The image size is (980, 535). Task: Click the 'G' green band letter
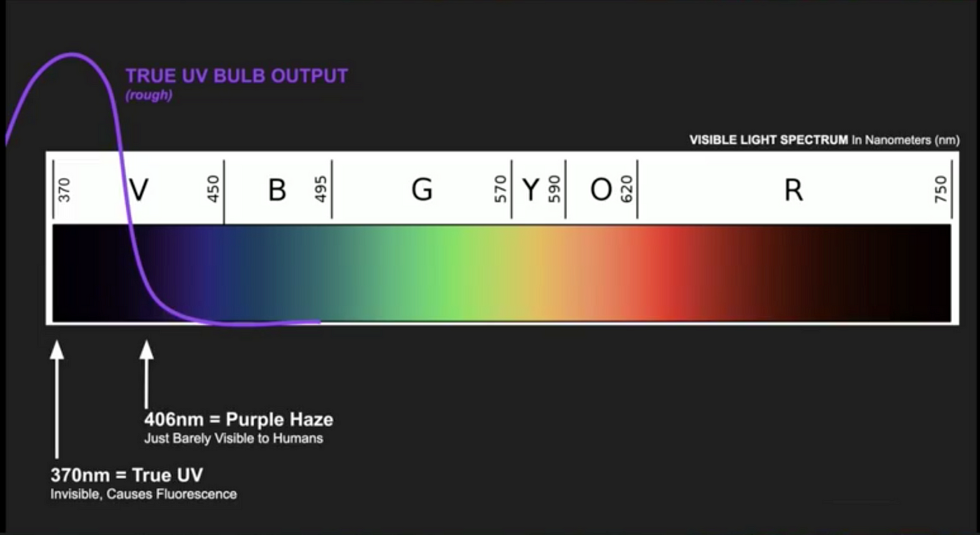pos(421,190)
